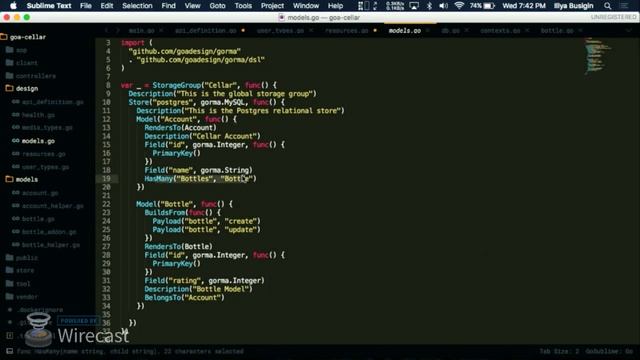Click the minimap code preview
This screenshot has width=640, height=360.
598,56
